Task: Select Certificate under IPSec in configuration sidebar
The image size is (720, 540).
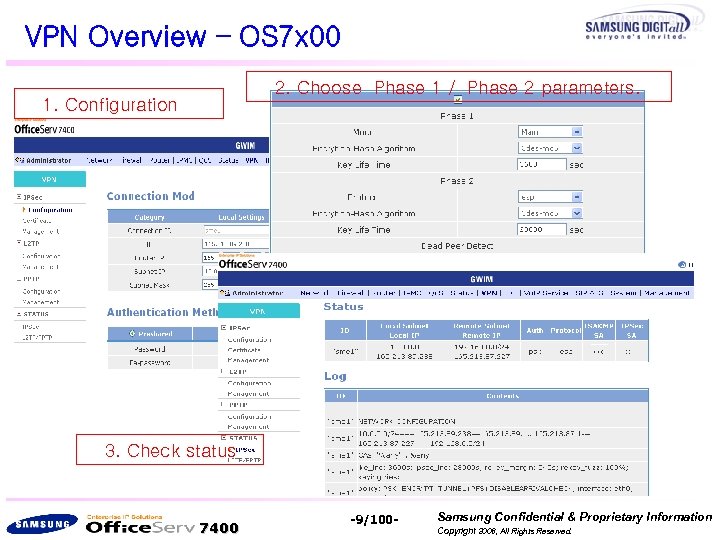Action: click(37, 221)
